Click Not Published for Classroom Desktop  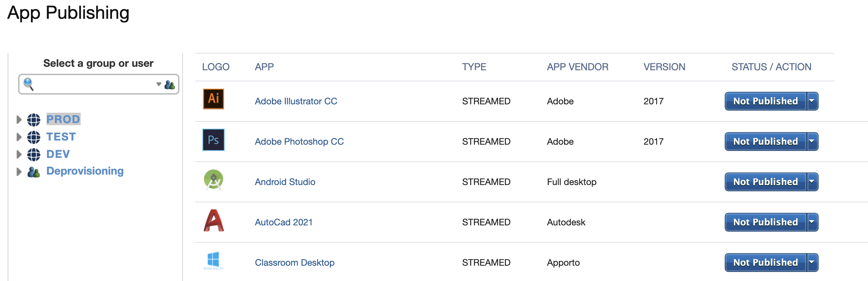[765, 263]
